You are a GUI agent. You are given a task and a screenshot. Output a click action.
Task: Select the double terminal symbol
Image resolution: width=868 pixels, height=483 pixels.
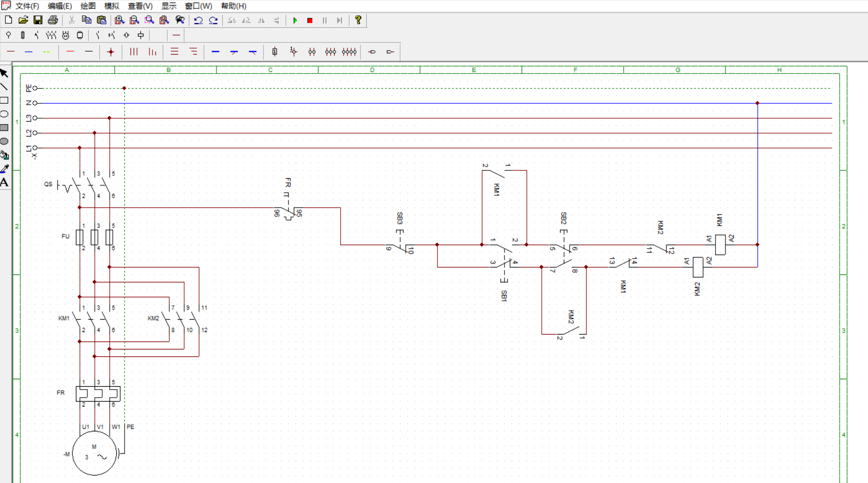[x=312, y=52]
